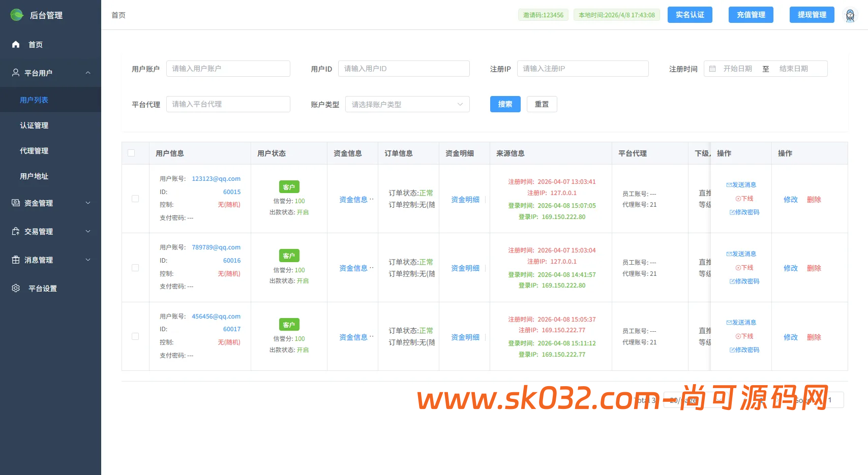Image resolution: width=868 pixels, height=475 pixels.
Task: Collapse the 平台用户 sidebar menu
Action: [88, 73]
